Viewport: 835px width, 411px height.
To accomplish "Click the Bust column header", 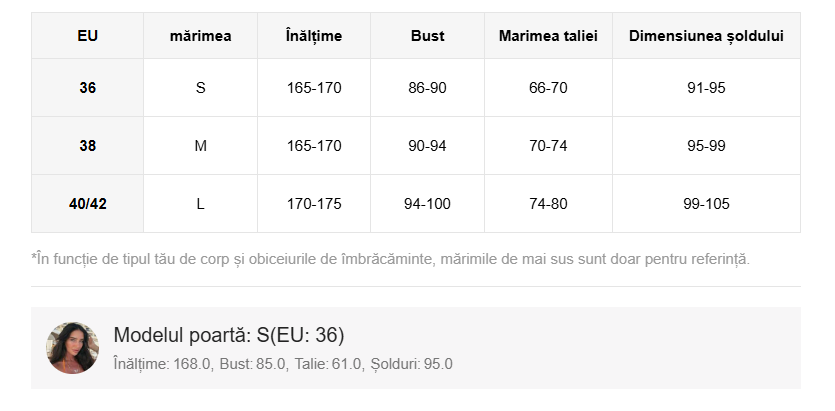I will (427, 36).
